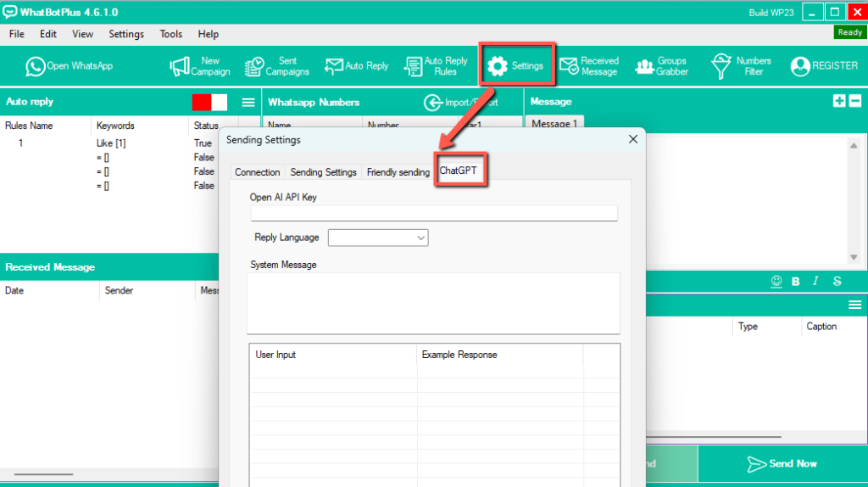Screen dimensions: 868x487
Task: Open the Tools menu
Action: click(x=170, y=34)
